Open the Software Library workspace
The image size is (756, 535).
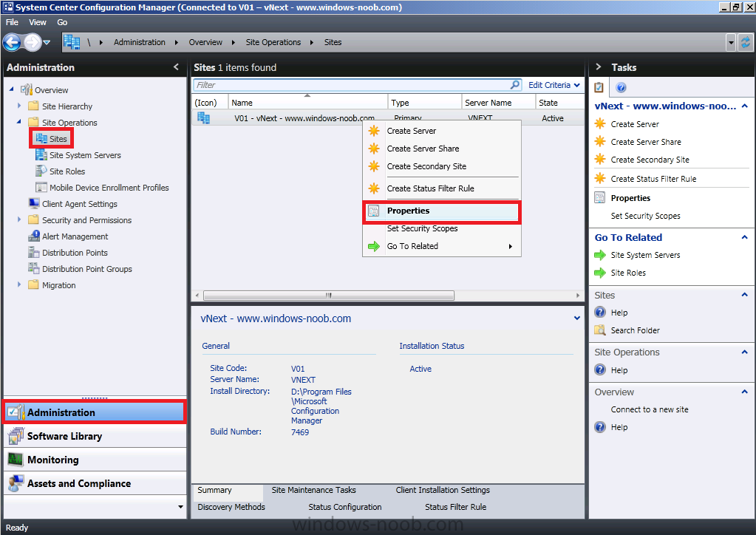tap(95, 436)
